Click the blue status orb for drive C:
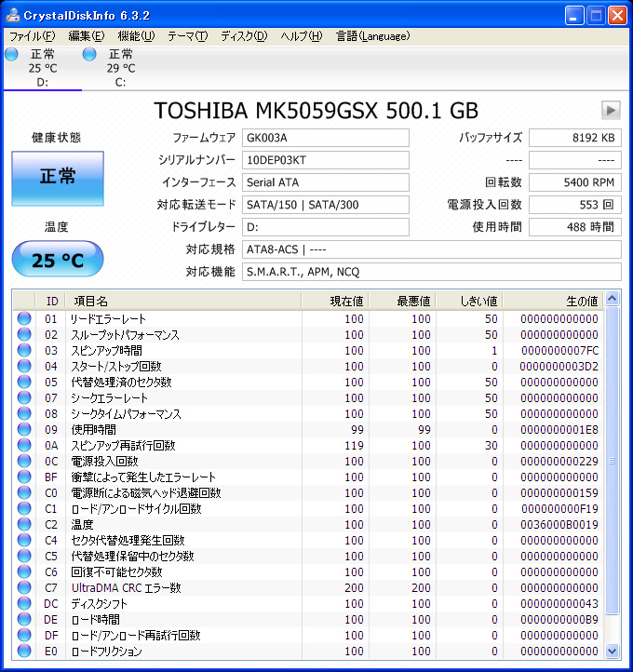633x672 pixels. tap(89, 54)
